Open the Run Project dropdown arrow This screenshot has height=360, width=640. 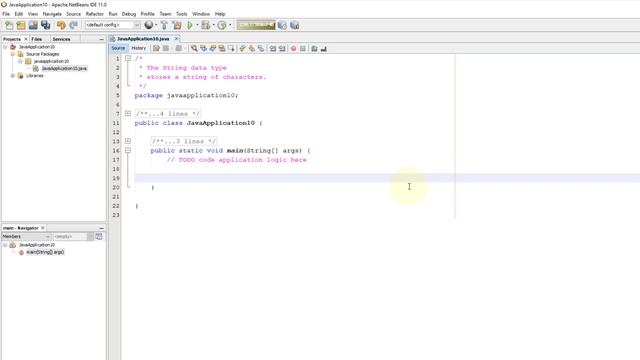[197, 25]
